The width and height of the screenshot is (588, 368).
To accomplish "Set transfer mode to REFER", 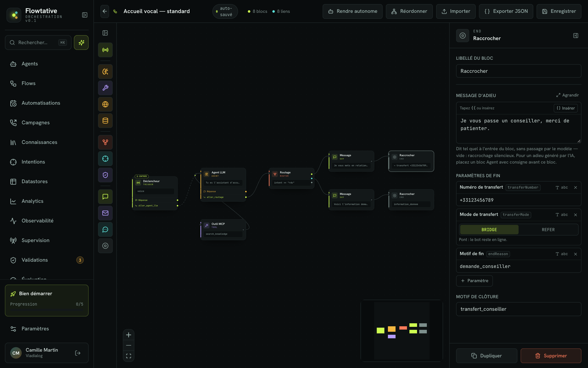I will 548,230.
